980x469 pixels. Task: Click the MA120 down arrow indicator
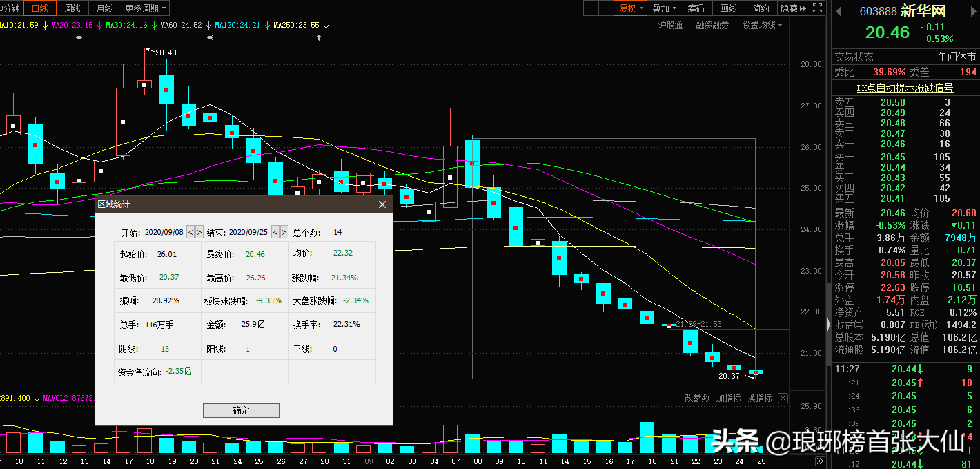tap(267, 25)
